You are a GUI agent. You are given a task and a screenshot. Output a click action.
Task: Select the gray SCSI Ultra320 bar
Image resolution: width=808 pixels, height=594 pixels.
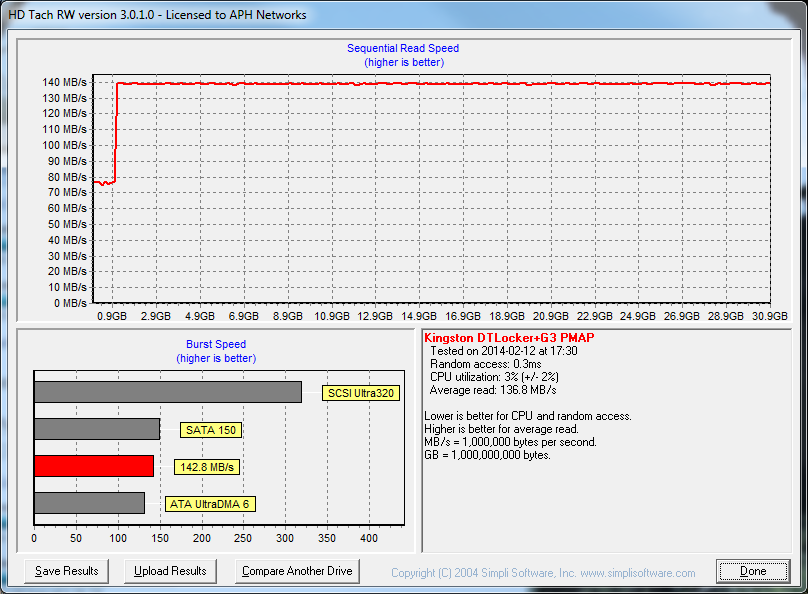(x=167, y=392)
